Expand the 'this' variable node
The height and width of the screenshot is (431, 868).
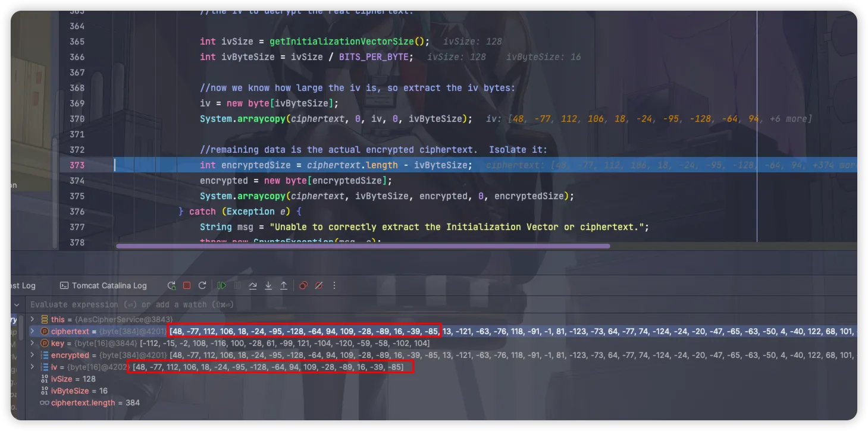pos(33,320)
